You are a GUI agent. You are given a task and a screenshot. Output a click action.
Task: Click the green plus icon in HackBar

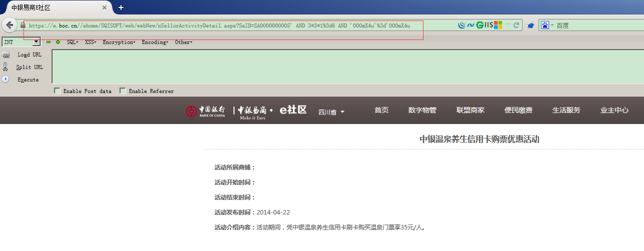point(58,42)
